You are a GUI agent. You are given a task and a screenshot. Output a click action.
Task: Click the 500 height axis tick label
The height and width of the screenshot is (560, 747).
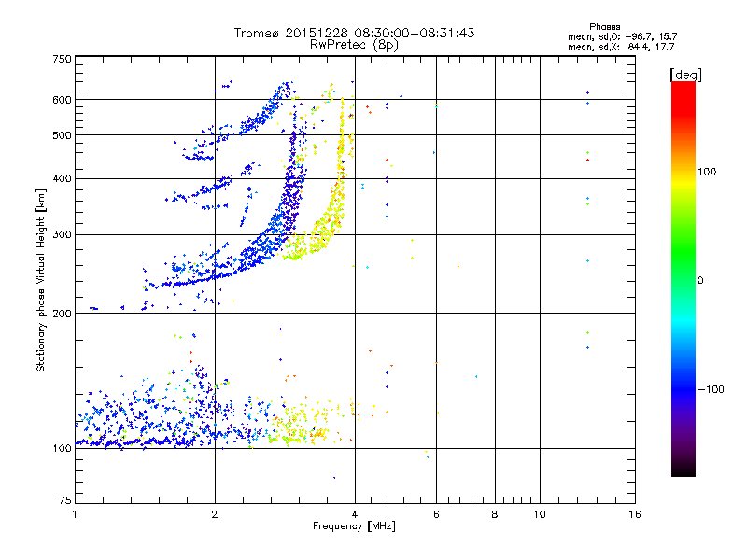click(63, 135)
